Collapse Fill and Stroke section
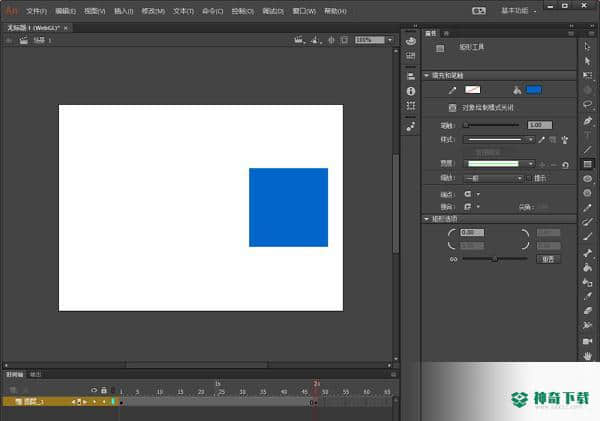Image resolution: width=600 pixels, height=421 pixels. pyautogui.click(x=426, y=75)
